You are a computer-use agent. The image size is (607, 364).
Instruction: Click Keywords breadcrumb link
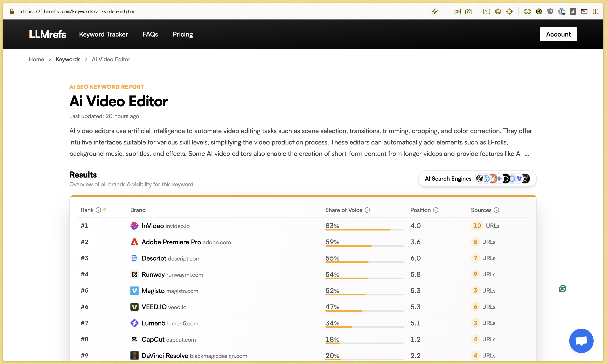[x=68, y=59]
